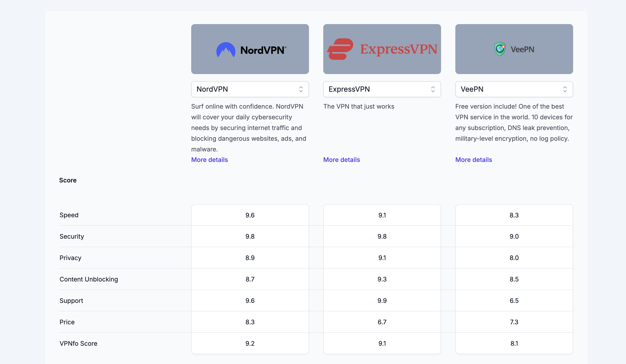Screen dimensions: 626x364
Task: Click VeePN's Speed score 8.3
Action: click(x=514, y=215)
